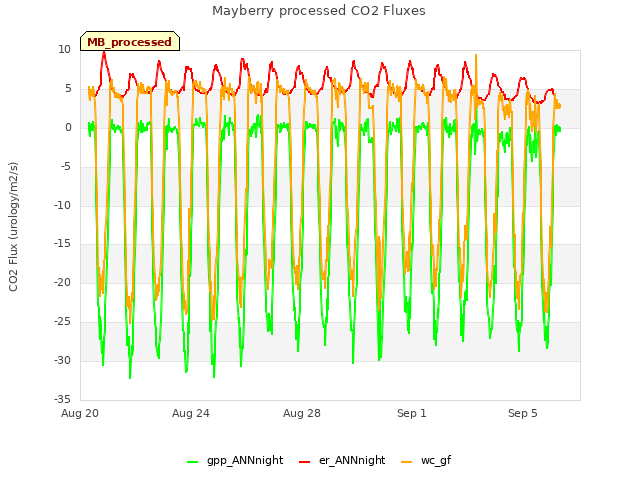Click the green gpp_ANNnight legend swatch

[192, 462]
